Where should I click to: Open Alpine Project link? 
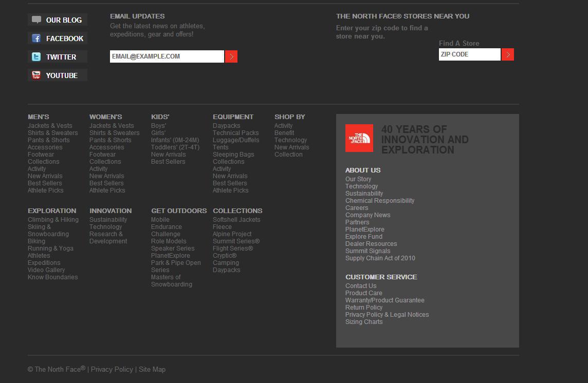click(x=232, y=234)
